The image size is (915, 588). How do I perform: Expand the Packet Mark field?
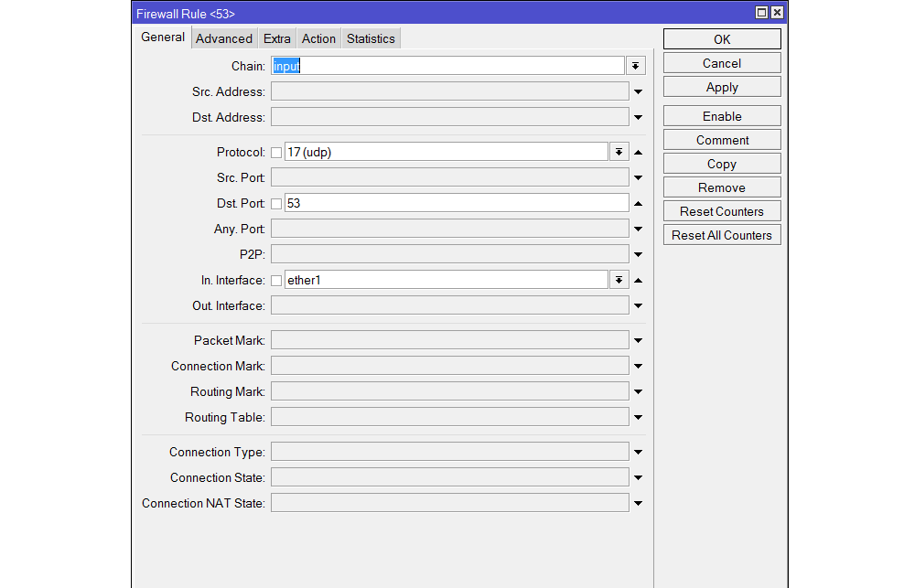639,341
